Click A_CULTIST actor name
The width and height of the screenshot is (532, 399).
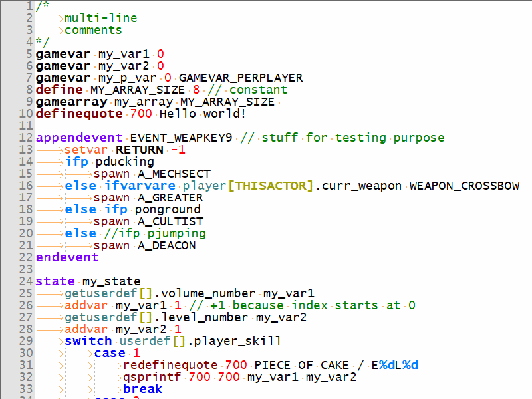(171, 221)
